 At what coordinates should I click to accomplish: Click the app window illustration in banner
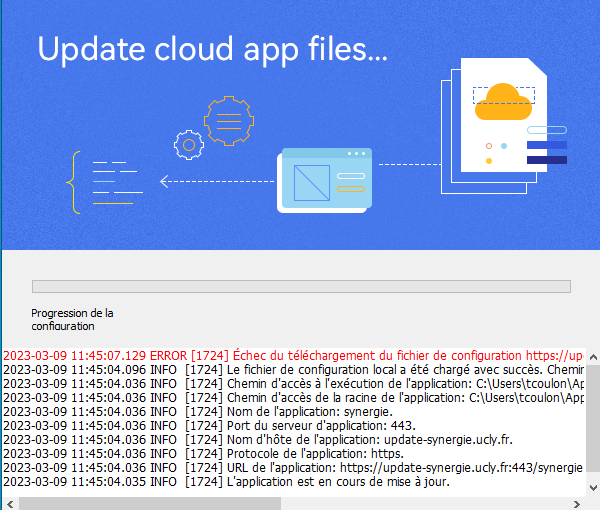point(327,179)
